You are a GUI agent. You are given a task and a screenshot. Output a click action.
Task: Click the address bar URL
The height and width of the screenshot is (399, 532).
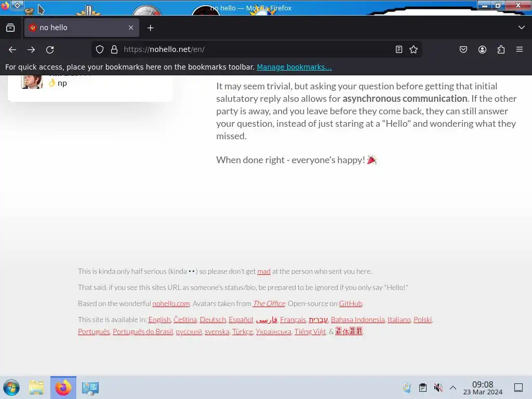point(258,49)
